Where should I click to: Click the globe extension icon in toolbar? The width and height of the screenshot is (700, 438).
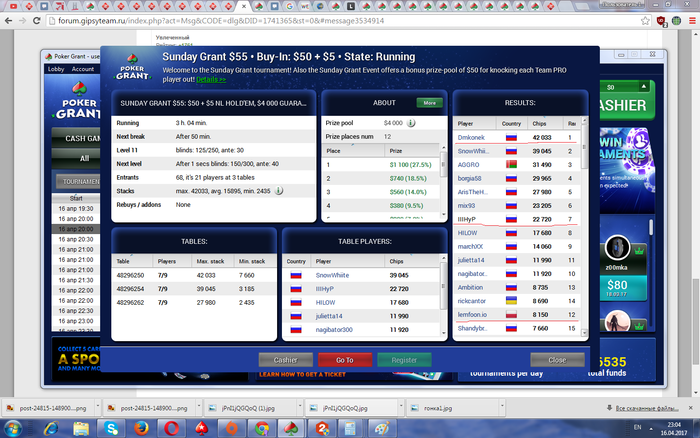coord(676,21)
